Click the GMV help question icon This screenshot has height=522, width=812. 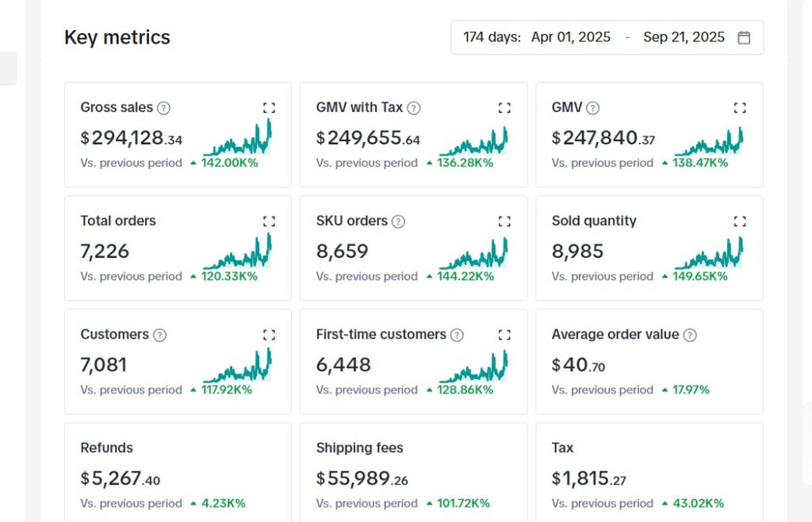point(593,108)
